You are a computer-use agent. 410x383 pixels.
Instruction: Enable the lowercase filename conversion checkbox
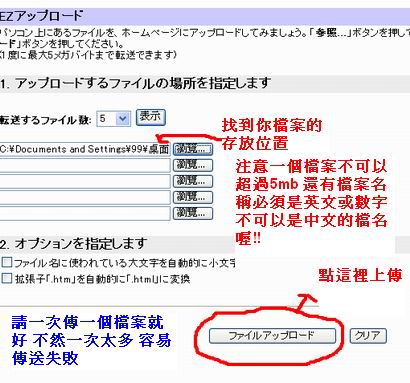(7, 262)
